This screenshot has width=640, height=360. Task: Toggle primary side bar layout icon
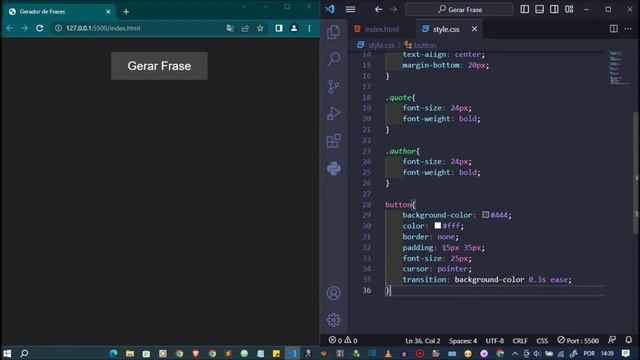coord(525,9)
